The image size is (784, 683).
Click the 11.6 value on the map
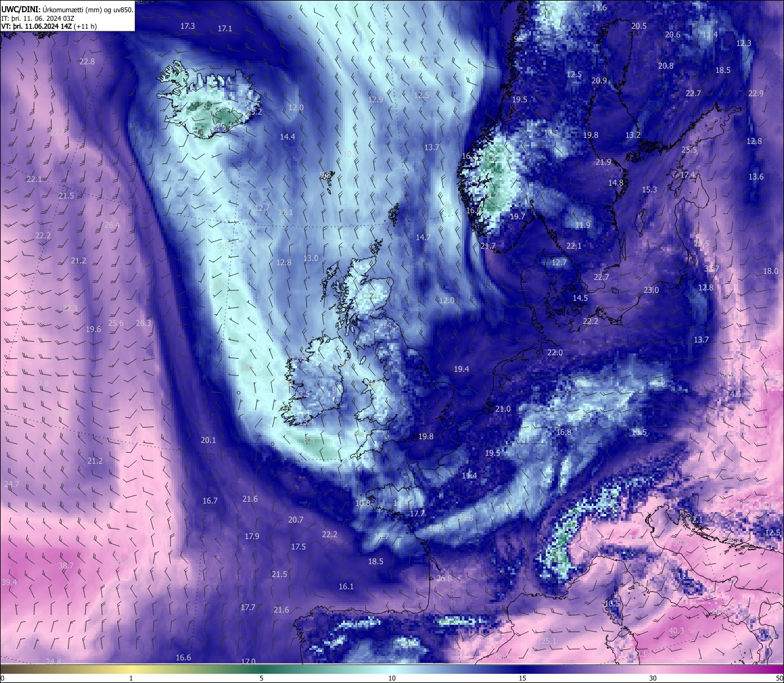click(x=599, y=7)
